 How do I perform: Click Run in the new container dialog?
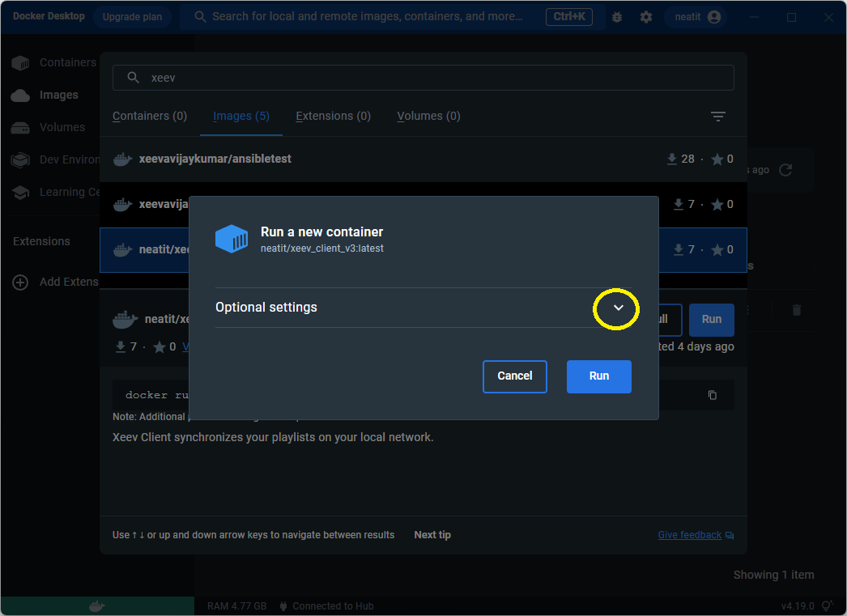click(x=598, y=376)
